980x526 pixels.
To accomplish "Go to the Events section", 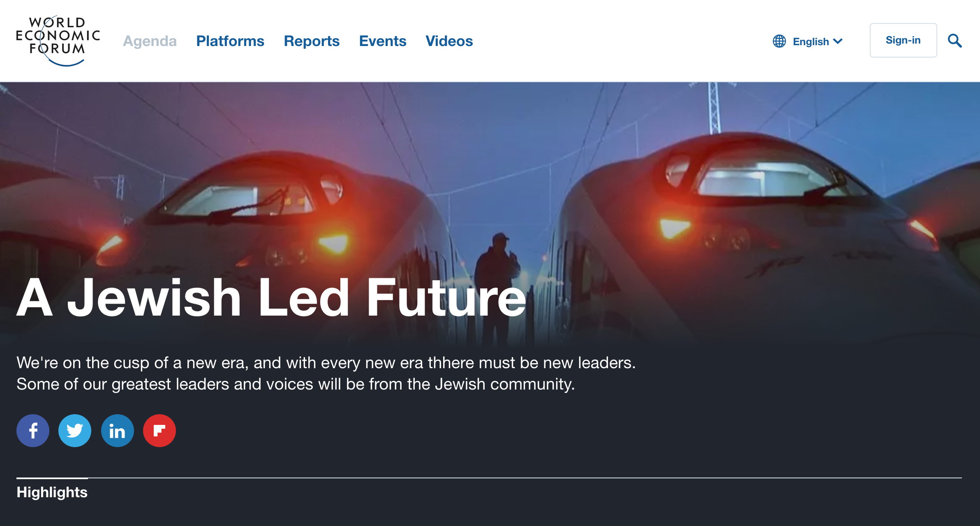I will point(383,41).
